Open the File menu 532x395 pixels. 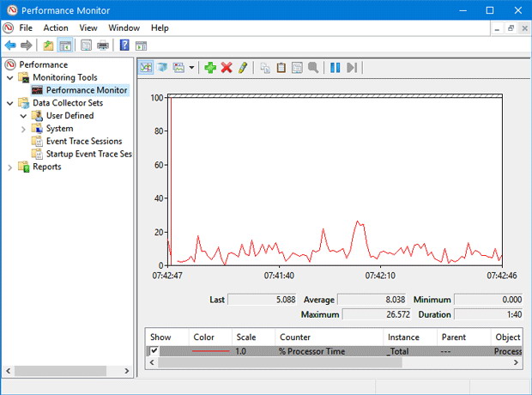26,27
